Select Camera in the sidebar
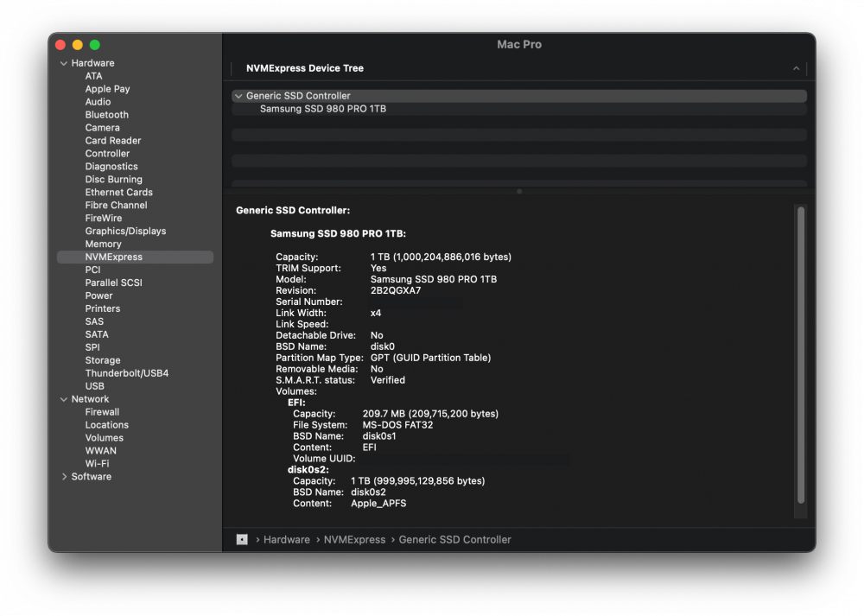Screen dimensions: 864x616 pyautogui.click(x=102, y=128)
